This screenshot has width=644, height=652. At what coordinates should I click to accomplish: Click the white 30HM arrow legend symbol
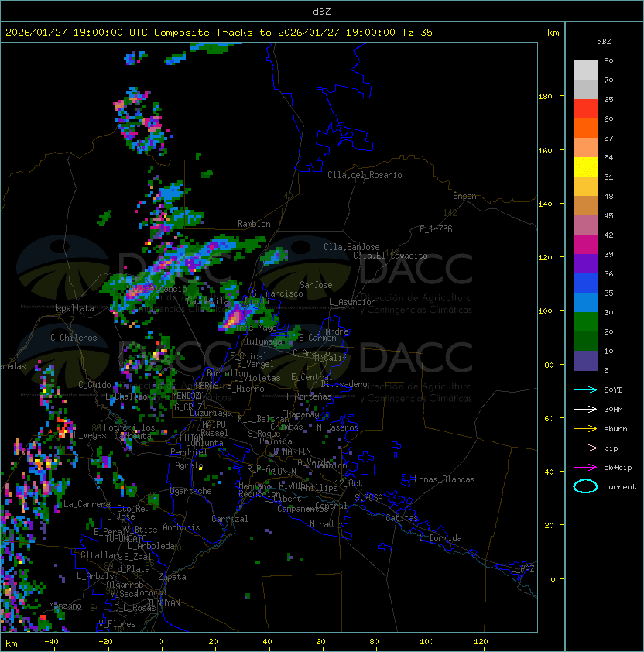585,409
